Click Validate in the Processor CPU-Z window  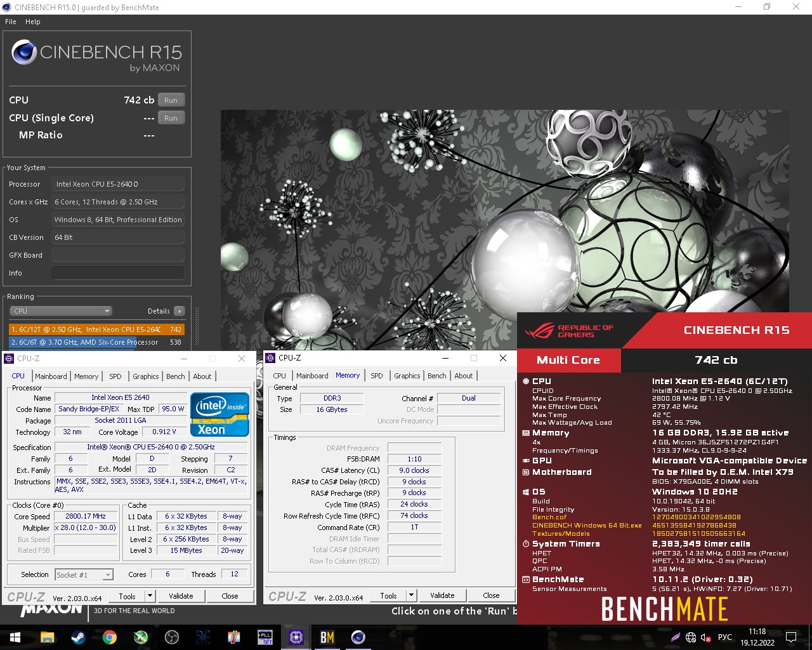tap(181, 596)
